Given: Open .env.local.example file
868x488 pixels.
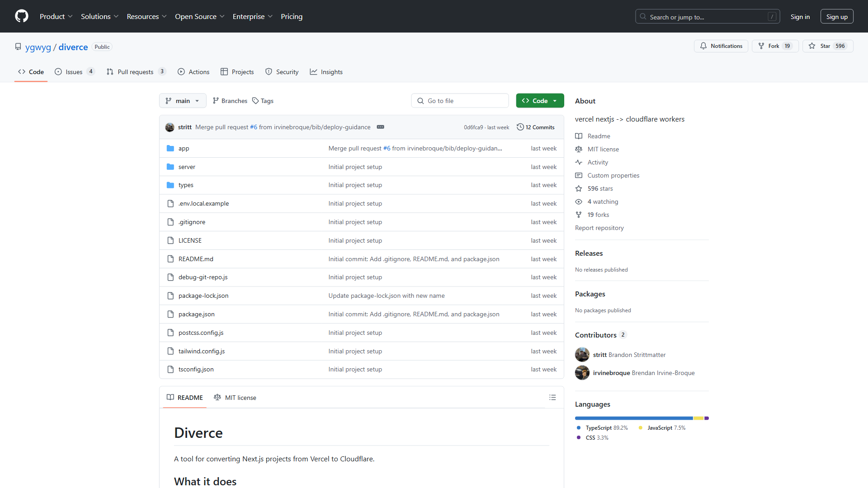Looking at the screenshot, I should [204, 203].
